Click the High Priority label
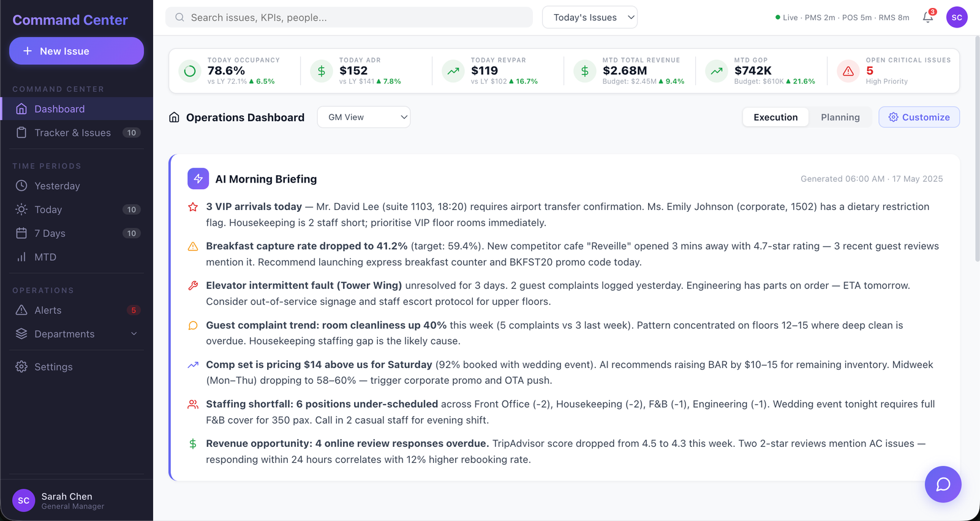 (887, 81)
